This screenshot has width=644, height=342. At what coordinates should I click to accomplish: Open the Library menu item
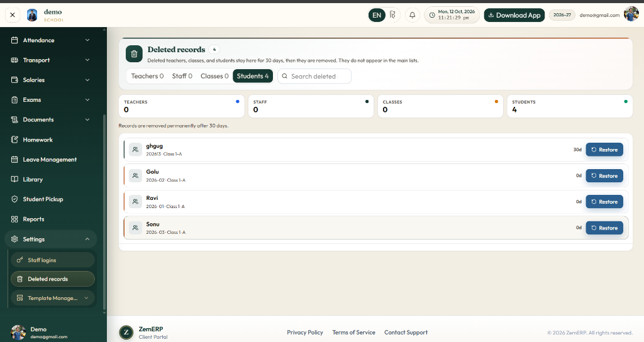(51, 179)
